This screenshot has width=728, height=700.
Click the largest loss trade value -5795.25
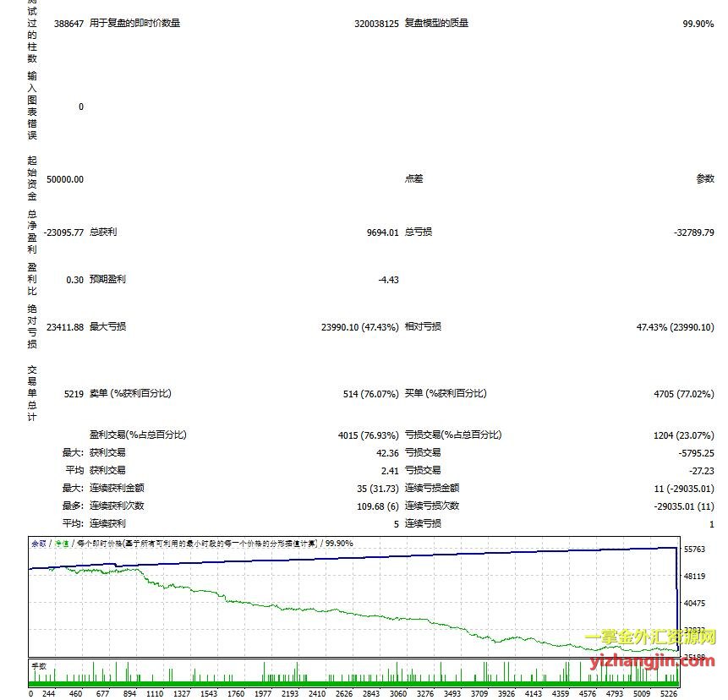pyautogui.click(x=694, y=452)
